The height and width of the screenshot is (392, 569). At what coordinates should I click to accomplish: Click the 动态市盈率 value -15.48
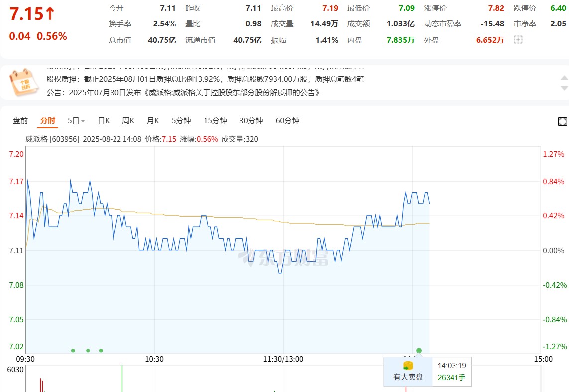[x=492, y=24]
